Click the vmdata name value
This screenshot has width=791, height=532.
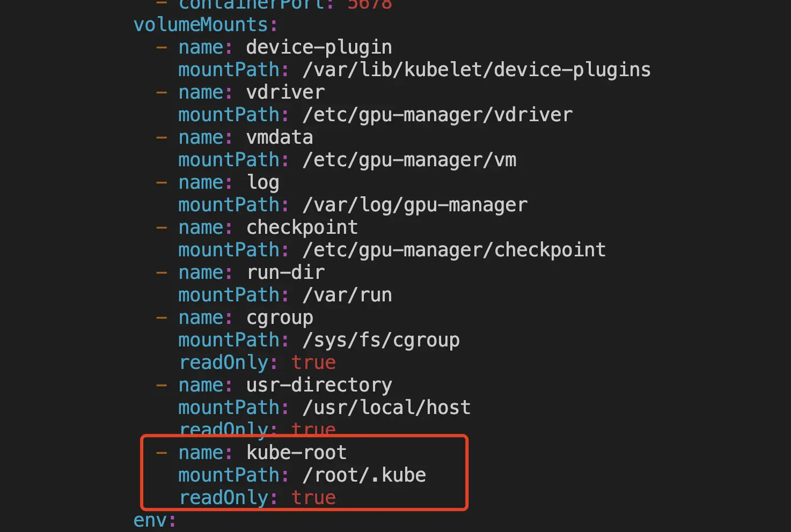pyautogui.click(x=280, y=138)
